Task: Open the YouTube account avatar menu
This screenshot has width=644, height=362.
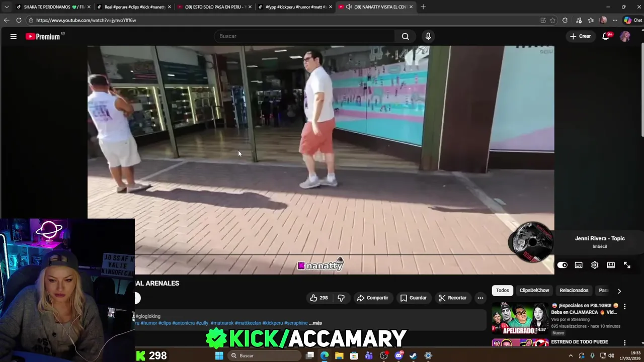Action: (625, 36)
